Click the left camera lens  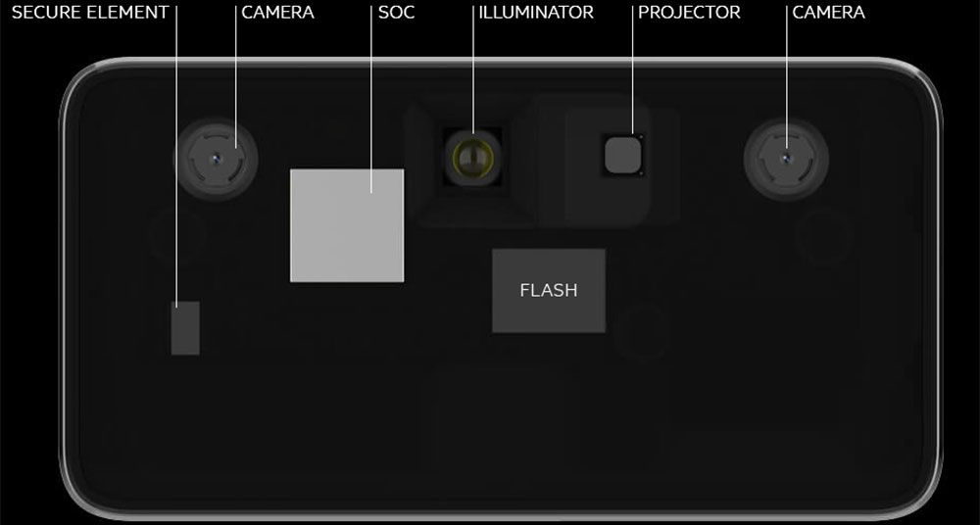click(216, 159)
